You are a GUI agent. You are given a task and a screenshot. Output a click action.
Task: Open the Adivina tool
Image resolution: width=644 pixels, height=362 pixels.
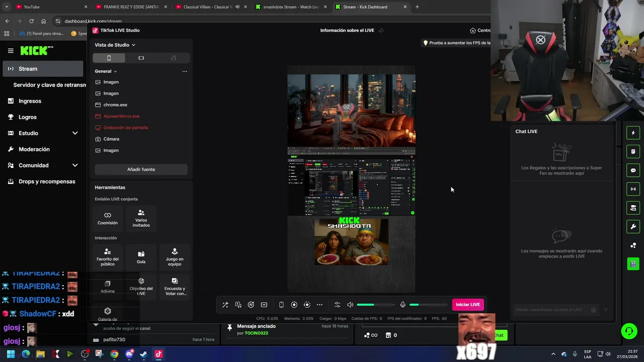[x=108, y=287]
